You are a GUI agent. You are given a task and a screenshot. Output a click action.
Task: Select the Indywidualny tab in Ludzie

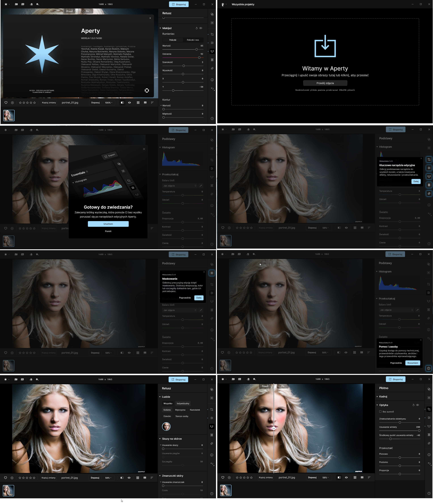(183, 404)
